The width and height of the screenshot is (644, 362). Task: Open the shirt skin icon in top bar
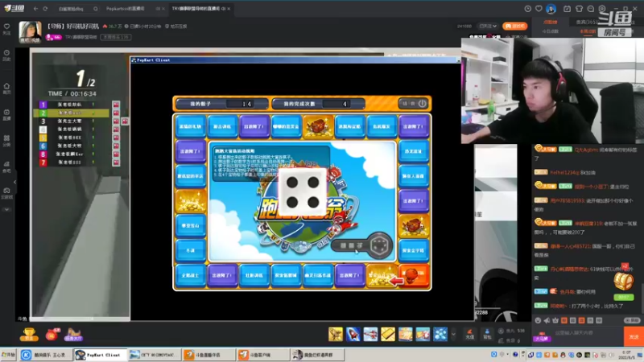579,9
